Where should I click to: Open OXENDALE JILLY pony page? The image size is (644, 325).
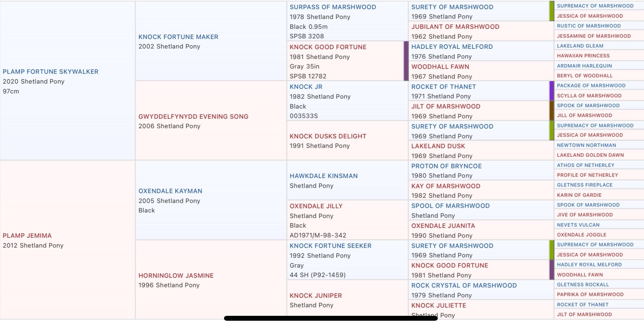(316, 206)
